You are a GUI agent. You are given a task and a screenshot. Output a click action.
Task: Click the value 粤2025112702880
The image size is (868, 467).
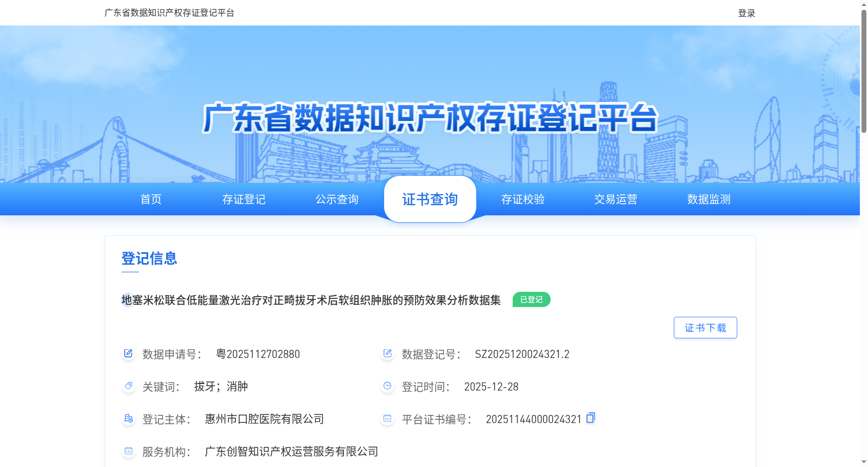(x=258, y=354)
